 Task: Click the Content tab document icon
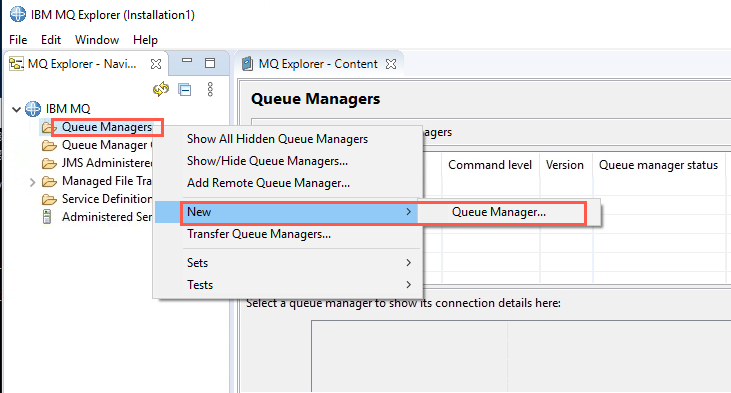[x=248, y=63]
